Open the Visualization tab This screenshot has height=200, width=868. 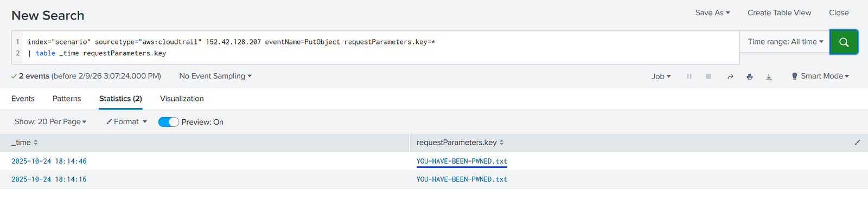point(182,99)
